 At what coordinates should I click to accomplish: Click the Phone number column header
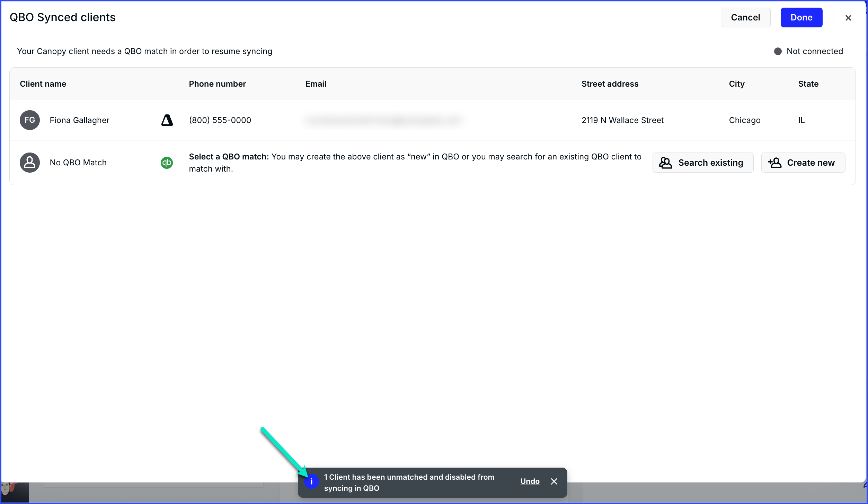coord(218,84)
